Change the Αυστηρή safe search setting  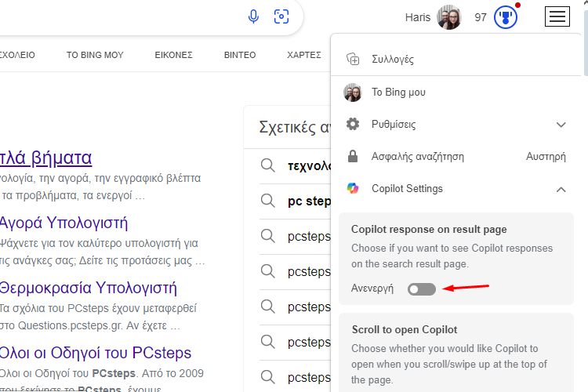coord(546,157)
